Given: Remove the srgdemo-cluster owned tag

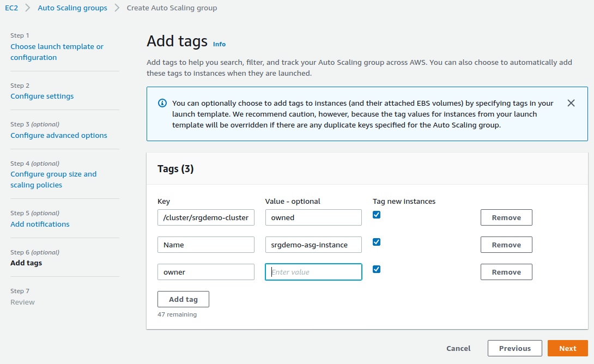Looking at the screenshot, I should point(506,217).
